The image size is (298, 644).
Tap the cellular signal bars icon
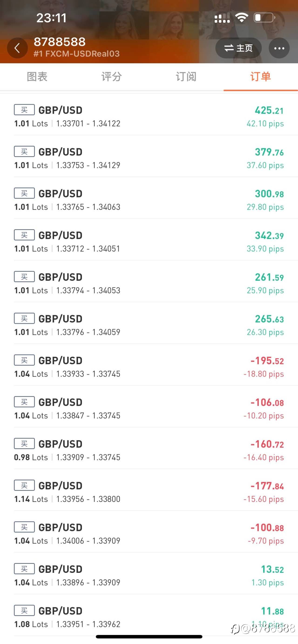click(x=222, y=18)
